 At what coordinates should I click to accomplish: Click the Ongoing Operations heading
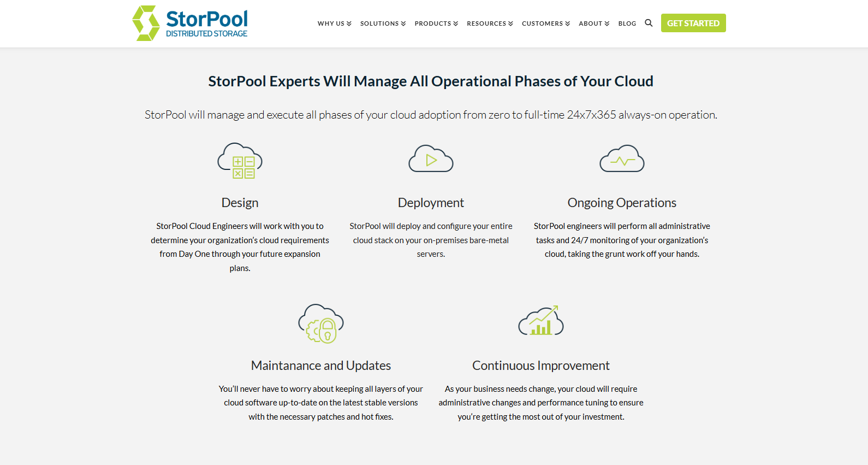coord(622,203)
